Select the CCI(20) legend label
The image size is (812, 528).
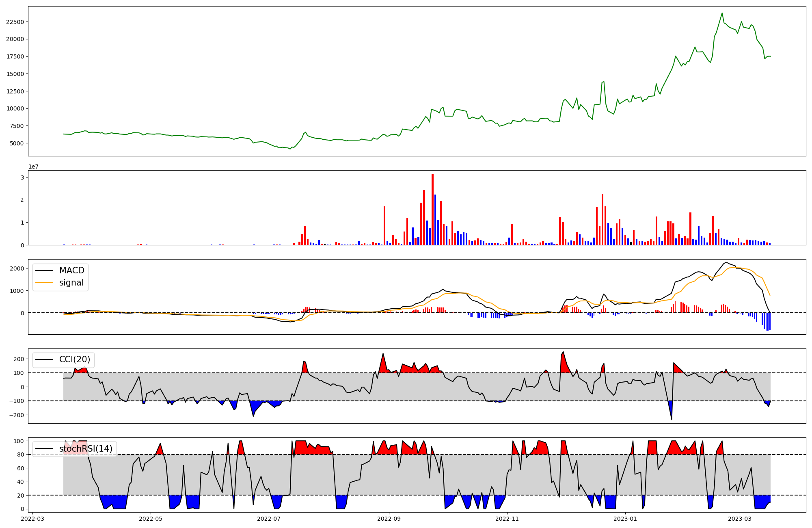(75, 359)
